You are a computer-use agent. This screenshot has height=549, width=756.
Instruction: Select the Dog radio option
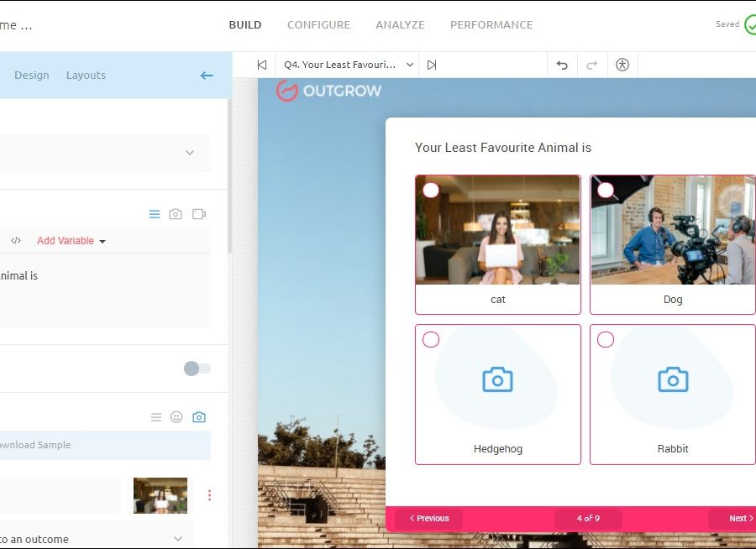tap(606, 191)
